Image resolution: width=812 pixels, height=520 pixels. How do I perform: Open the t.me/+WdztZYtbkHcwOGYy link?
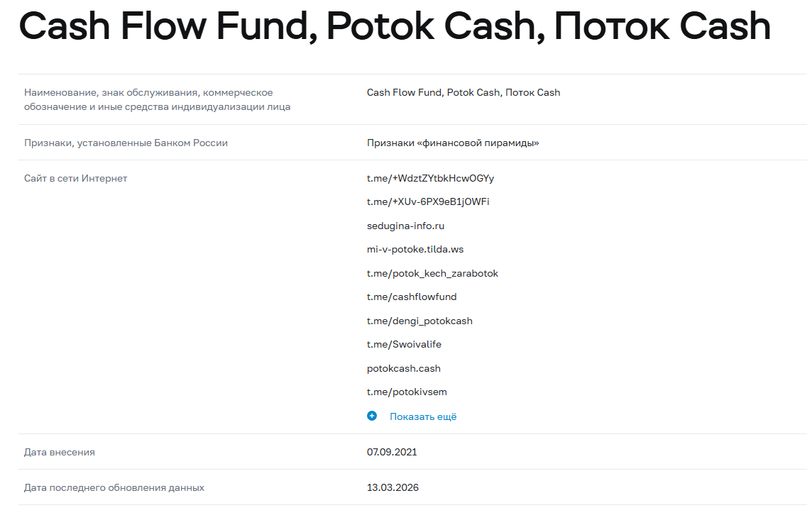coord(430,178)
